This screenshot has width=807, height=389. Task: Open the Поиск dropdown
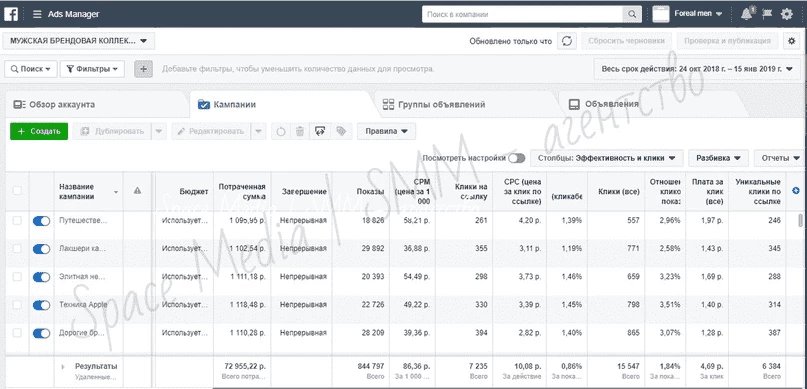click(x=31, y=69)
